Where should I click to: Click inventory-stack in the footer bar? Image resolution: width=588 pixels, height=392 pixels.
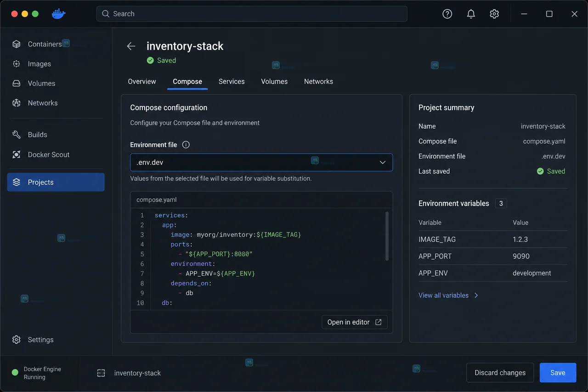[137, 373]
